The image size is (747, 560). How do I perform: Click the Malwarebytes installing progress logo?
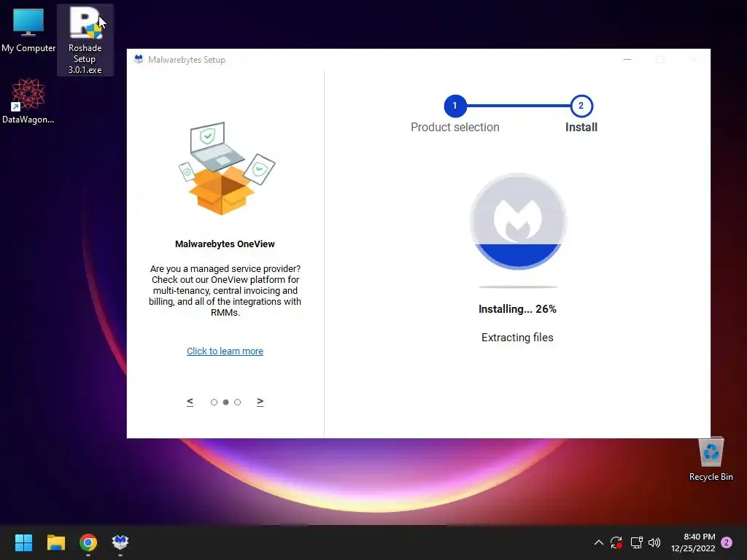click(518, 222)
